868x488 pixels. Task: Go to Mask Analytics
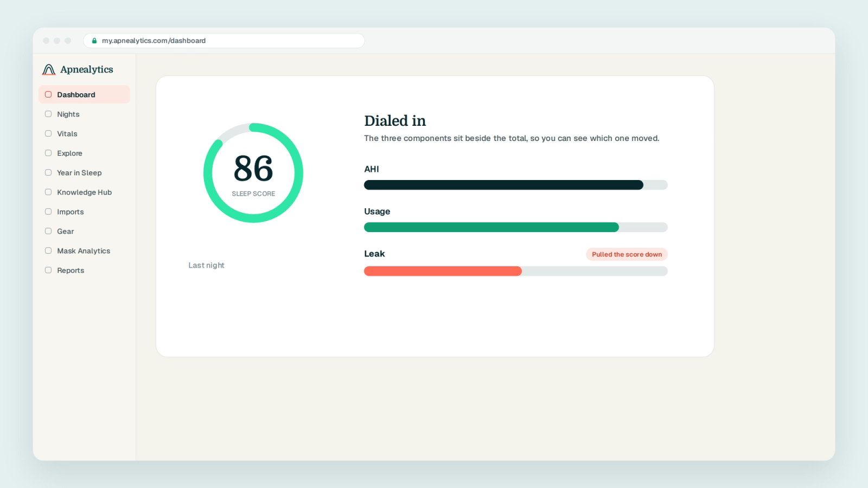pos(84,251)
